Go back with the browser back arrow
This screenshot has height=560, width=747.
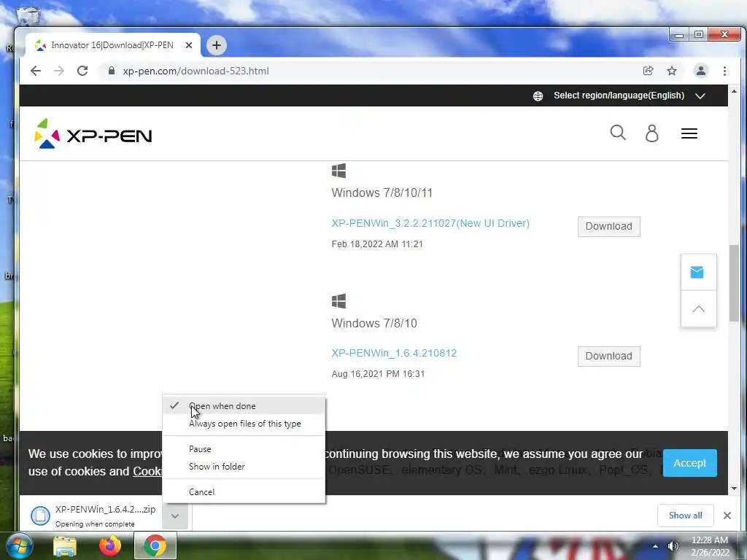[x=36, y=71]
